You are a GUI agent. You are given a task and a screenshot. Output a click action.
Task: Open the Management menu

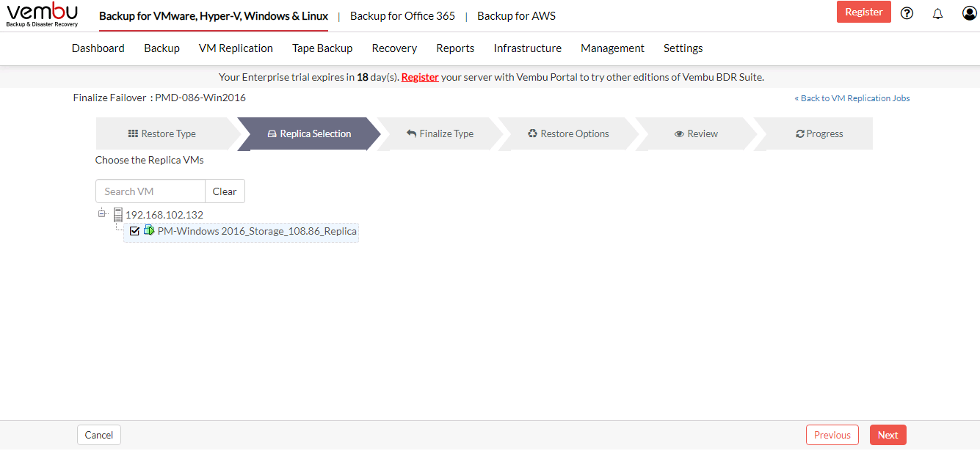[612, 48]
